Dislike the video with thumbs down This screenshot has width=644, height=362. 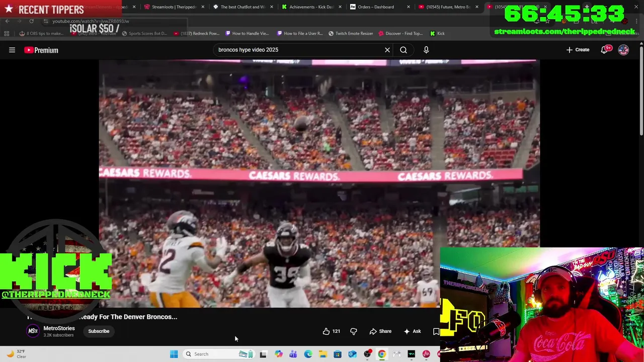(x=354, y=331)
